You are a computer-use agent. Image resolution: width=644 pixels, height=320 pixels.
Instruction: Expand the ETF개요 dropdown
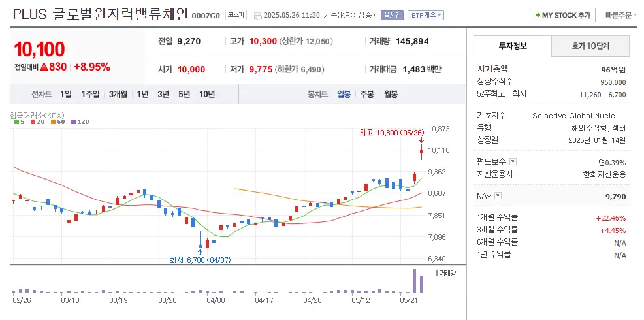[425, 15]
